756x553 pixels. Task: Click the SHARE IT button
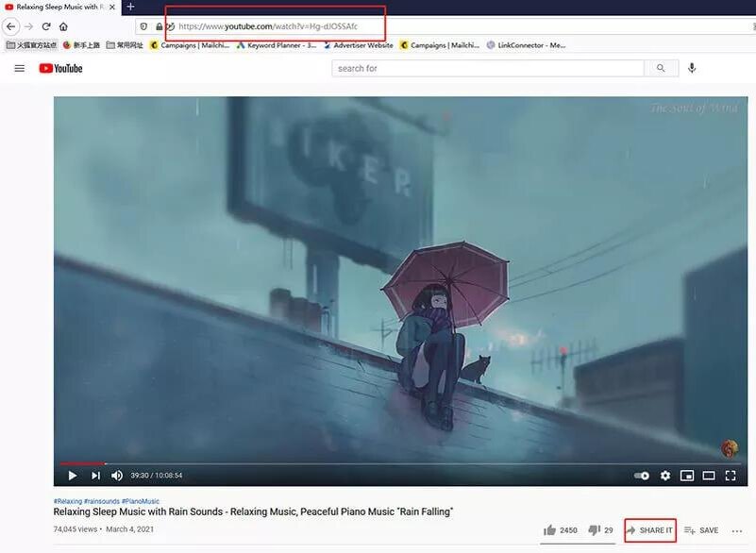tap(650, 530)
